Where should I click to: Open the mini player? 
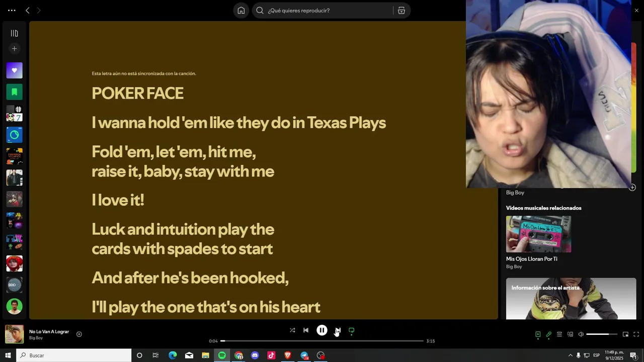[x=625, y=334]
